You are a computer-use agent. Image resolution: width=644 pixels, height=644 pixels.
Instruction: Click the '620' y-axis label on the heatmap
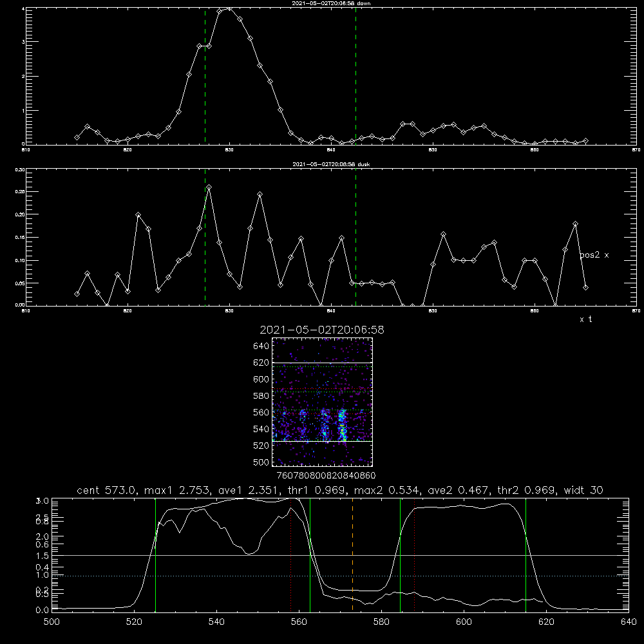point(261,363)
